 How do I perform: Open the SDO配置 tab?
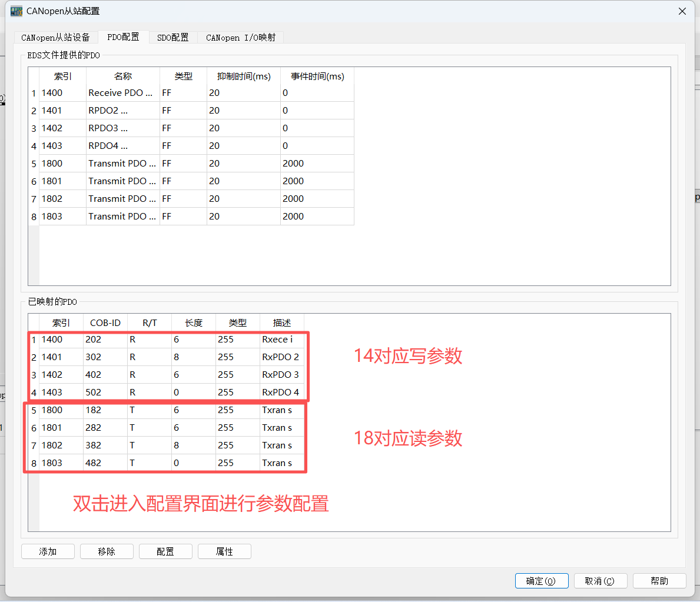click(172, 38)
